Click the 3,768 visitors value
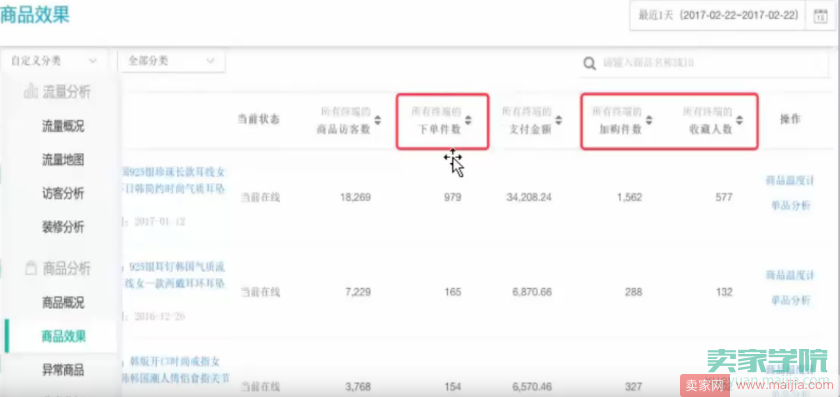 coord(358,387)
